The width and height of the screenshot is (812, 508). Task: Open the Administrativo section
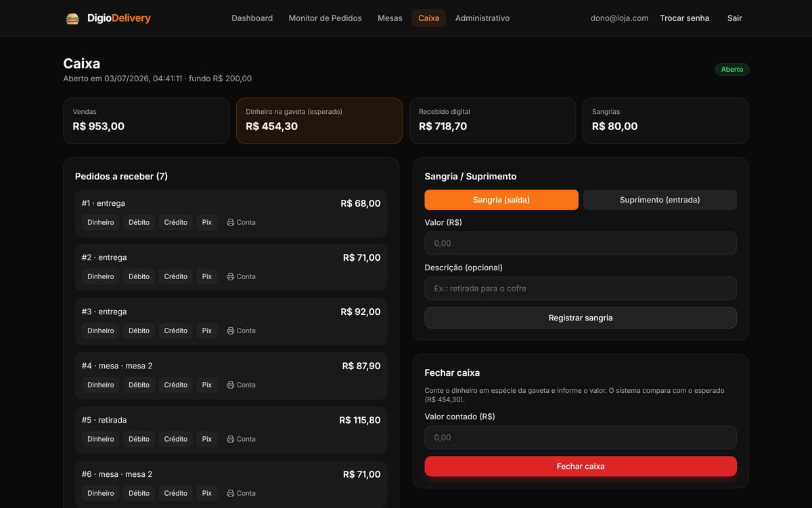pos(482,18)
